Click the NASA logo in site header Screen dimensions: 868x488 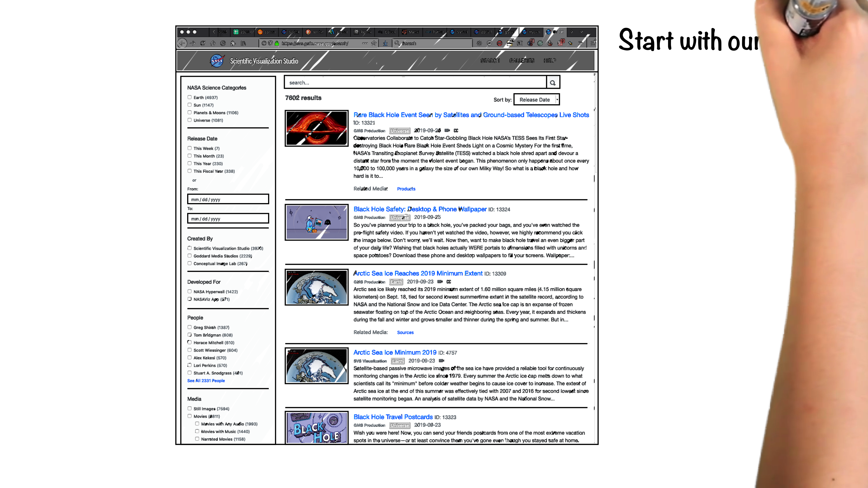coord(217,61)
